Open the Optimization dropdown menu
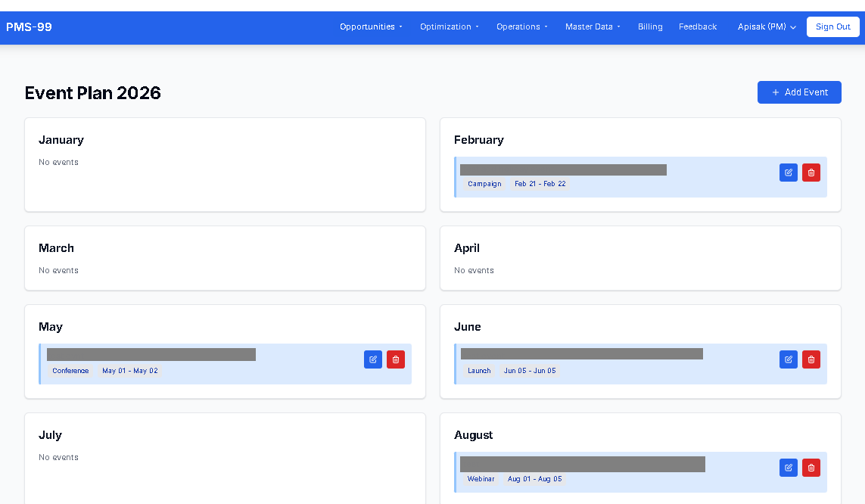Image resolution: width=865 pixels, height=504 pixels. pos(450,26)
